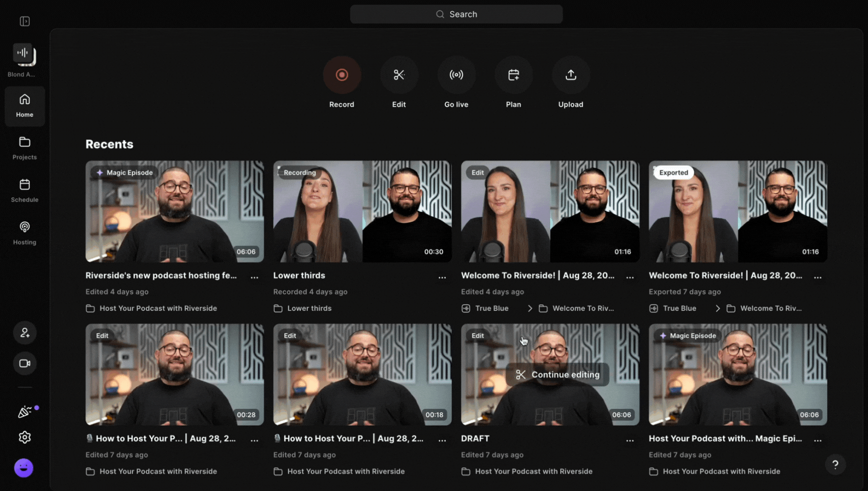Collapse the sidebar panel toggle icon

(25, 21)
